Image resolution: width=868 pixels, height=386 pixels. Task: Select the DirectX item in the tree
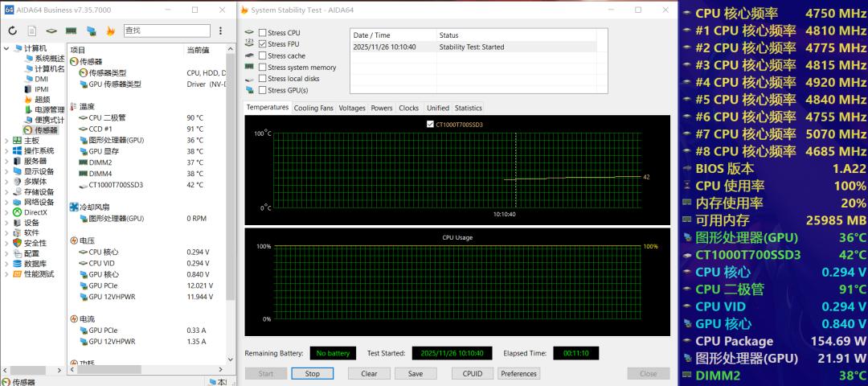click(35, 212)
